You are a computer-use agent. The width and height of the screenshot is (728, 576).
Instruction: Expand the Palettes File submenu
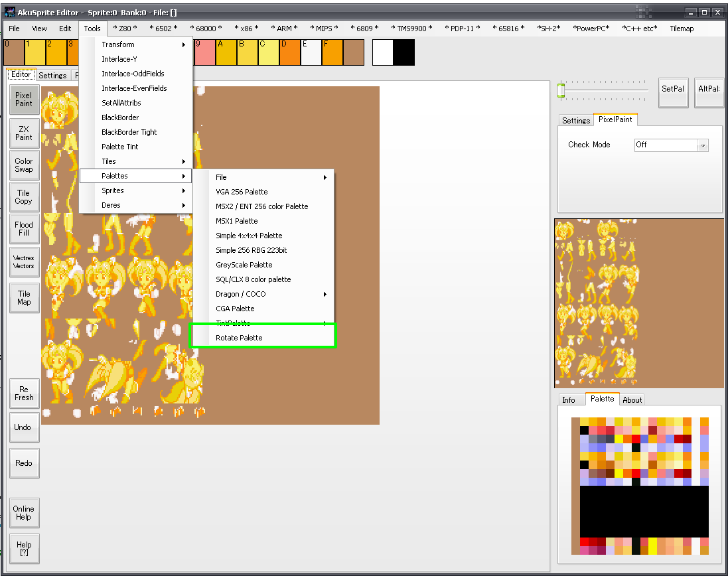point(263,177)
